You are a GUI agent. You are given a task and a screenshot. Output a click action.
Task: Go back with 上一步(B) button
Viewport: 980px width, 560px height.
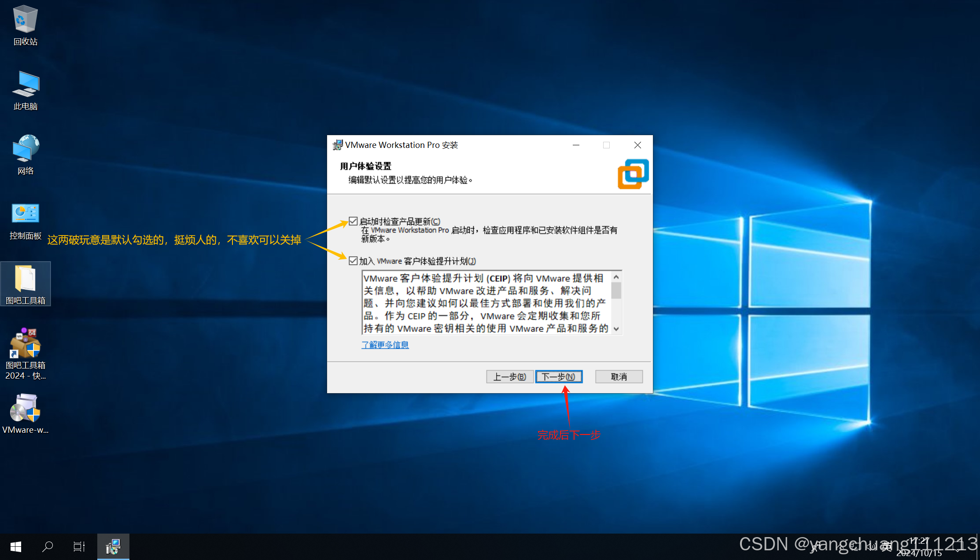(x=510, y=377)
